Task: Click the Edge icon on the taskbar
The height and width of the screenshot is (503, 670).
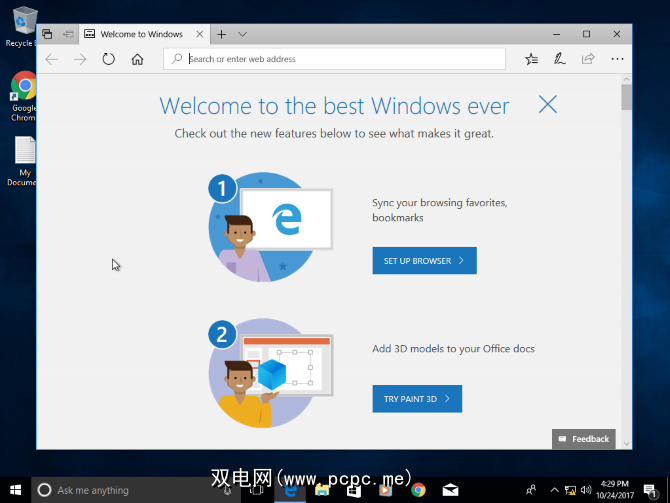Action: [290, 490]
